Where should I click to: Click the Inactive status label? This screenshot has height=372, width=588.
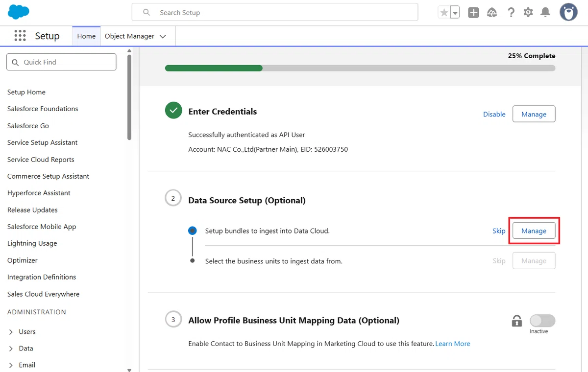pos(539,331)
